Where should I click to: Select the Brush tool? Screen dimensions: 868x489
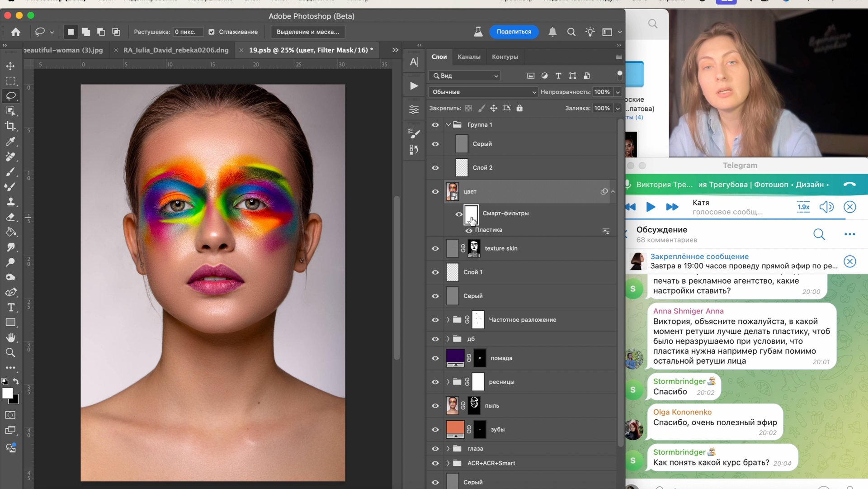click(x=10, y=171)
